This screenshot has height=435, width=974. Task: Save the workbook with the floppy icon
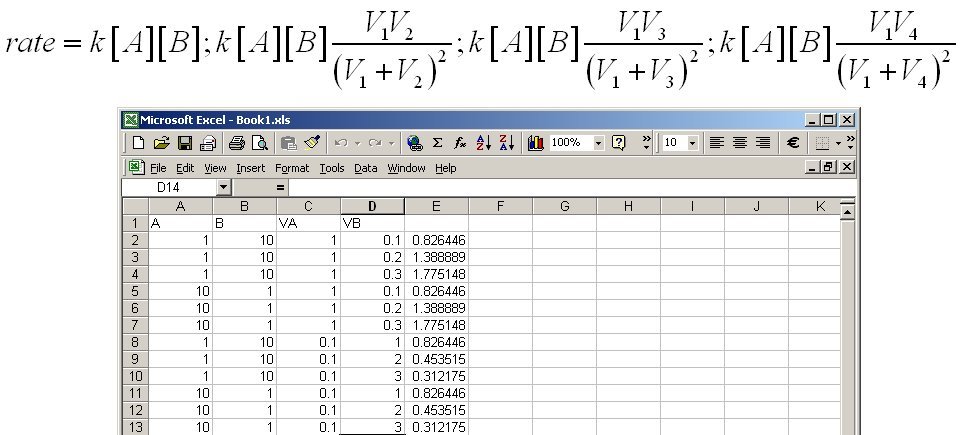(184, 143)
